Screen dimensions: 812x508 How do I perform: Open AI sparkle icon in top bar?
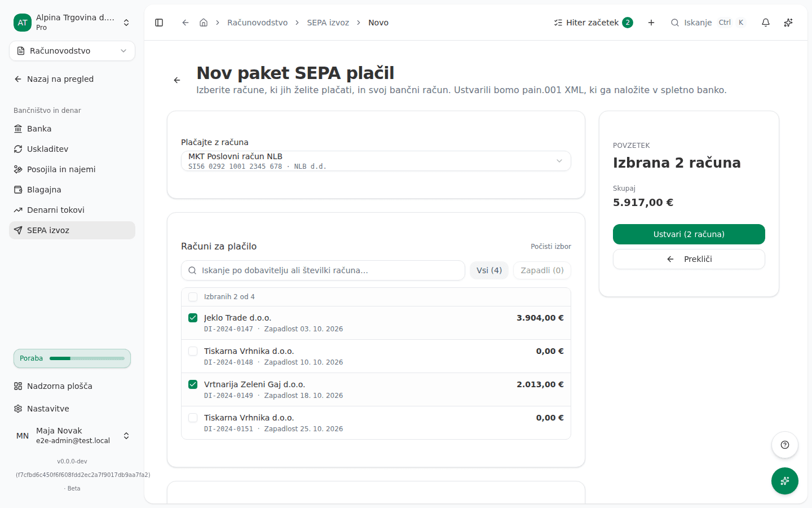788,23
